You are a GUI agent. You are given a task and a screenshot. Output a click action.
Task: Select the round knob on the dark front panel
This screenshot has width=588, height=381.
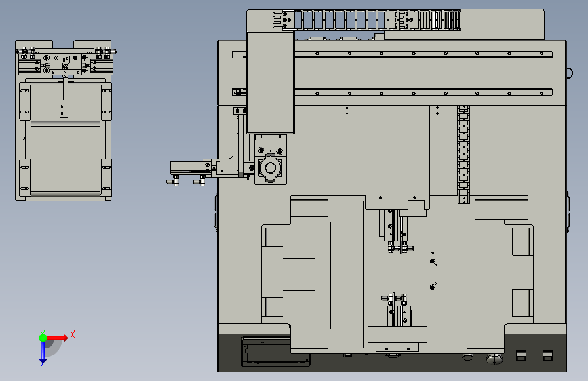click(x=494, y=359)
